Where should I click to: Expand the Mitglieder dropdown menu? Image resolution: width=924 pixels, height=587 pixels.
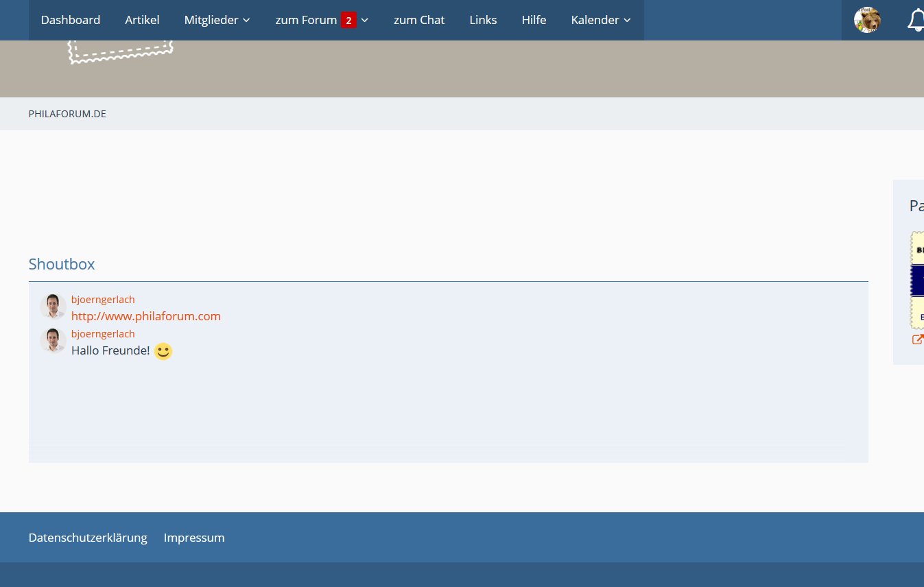[217, 20]
